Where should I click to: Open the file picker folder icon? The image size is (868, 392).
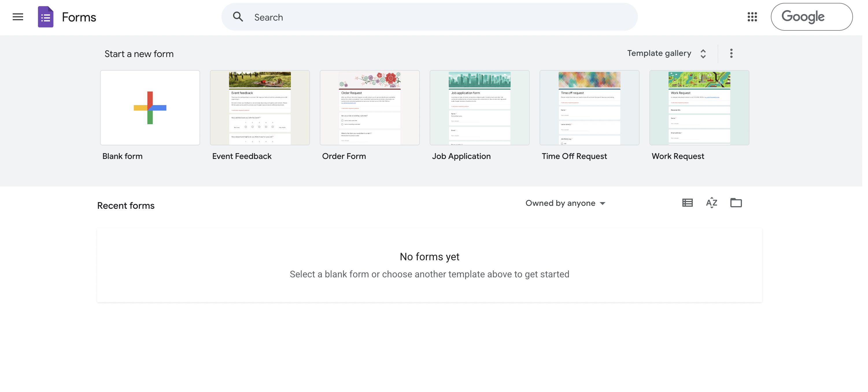coord(736,202)
